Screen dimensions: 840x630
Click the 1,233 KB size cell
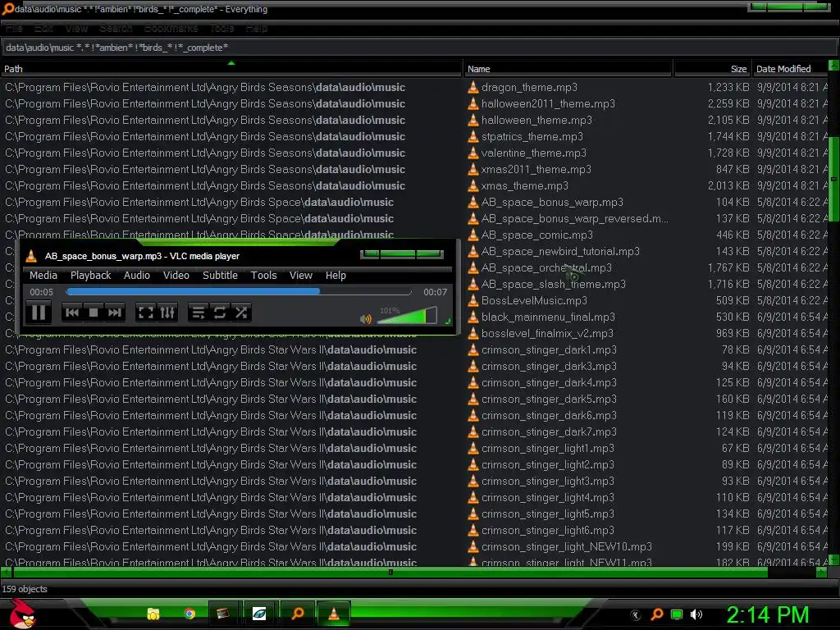tap(728, 87)
